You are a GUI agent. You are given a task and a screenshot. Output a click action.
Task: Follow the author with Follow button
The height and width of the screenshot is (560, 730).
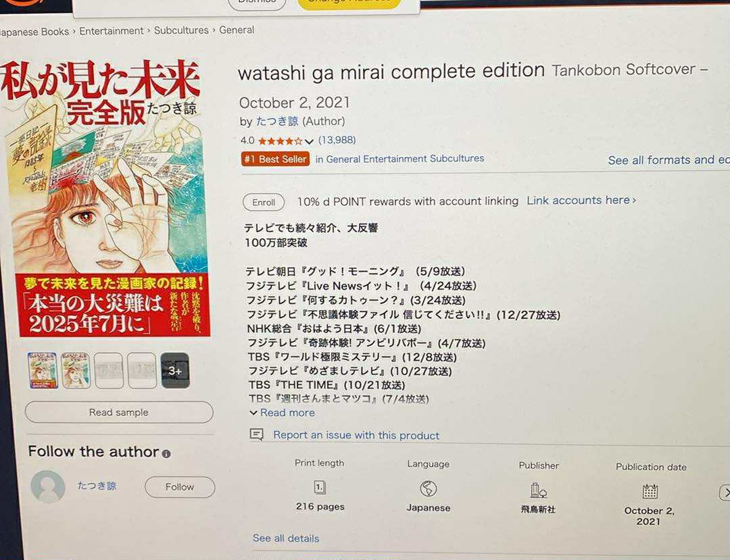click(x=180, y=487)
